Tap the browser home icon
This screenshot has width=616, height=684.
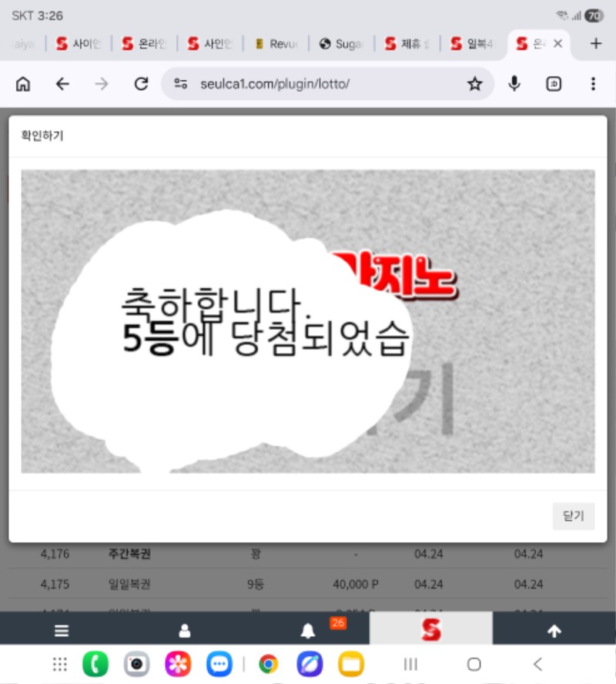[24, 84]
